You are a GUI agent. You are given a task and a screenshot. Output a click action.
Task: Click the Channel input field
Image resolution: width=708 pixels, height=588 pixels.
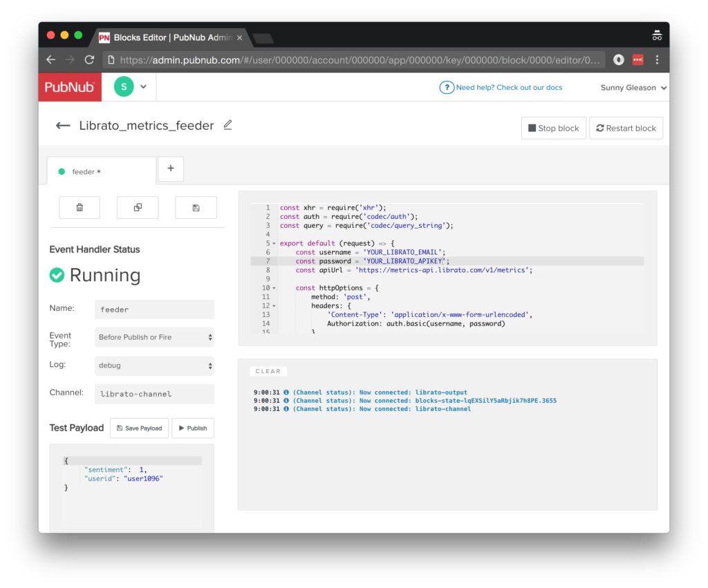point(154,394)
